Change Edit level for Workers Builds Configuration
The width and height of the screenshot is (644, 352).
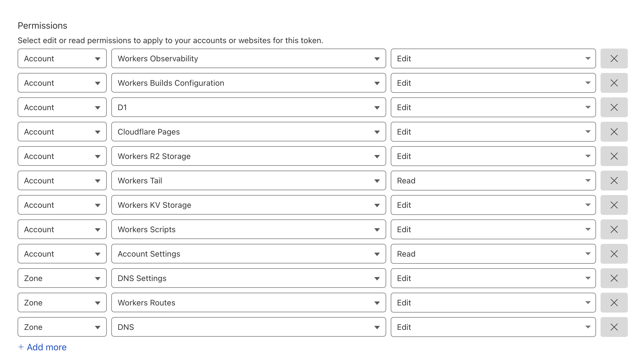tap(493, 83)
